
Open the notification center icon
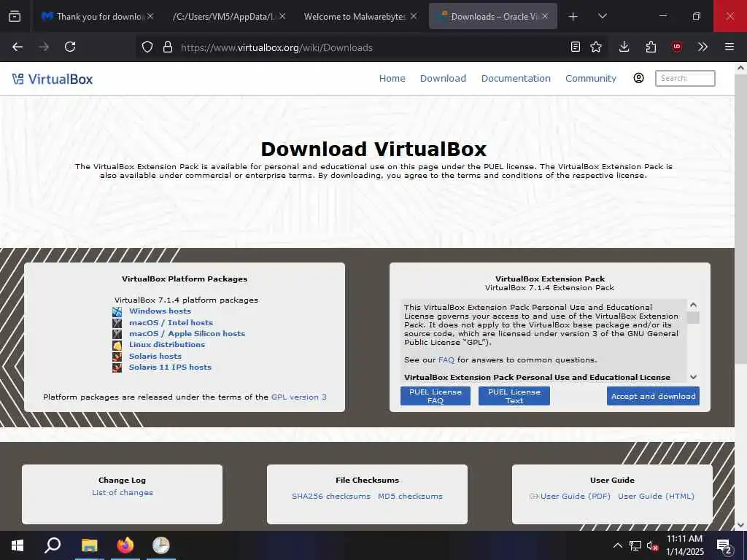click(724, 545)
